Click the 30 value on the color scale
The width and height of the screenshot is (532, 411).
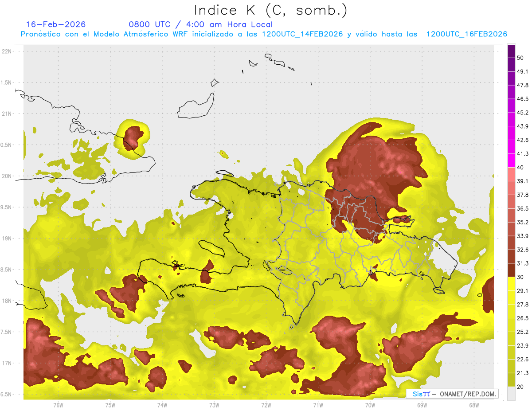520,277
